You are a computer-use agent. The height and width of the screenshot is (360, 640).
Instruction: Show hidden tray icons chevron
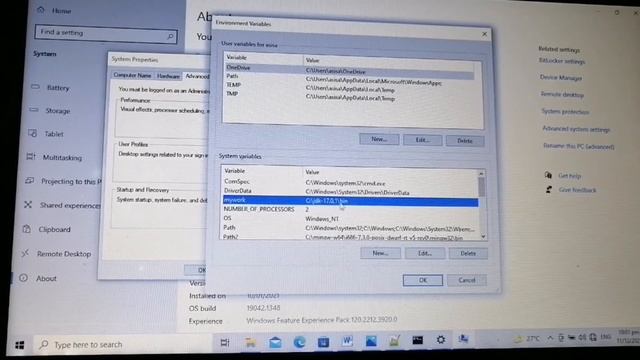[x=550, y=338]
